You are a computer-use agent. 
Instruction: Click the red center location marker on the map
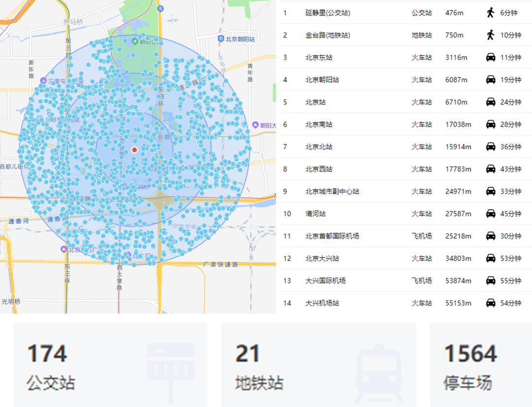(x=134, y=150)
